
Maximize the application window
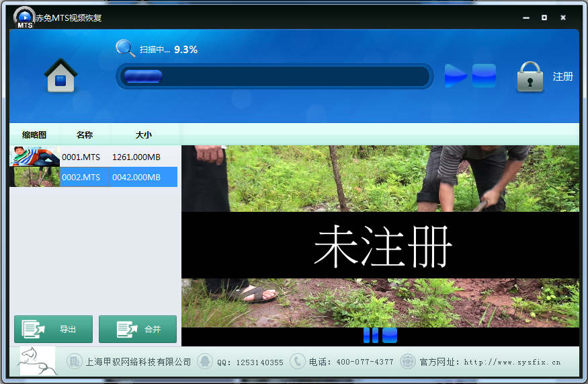coord(544,17)
